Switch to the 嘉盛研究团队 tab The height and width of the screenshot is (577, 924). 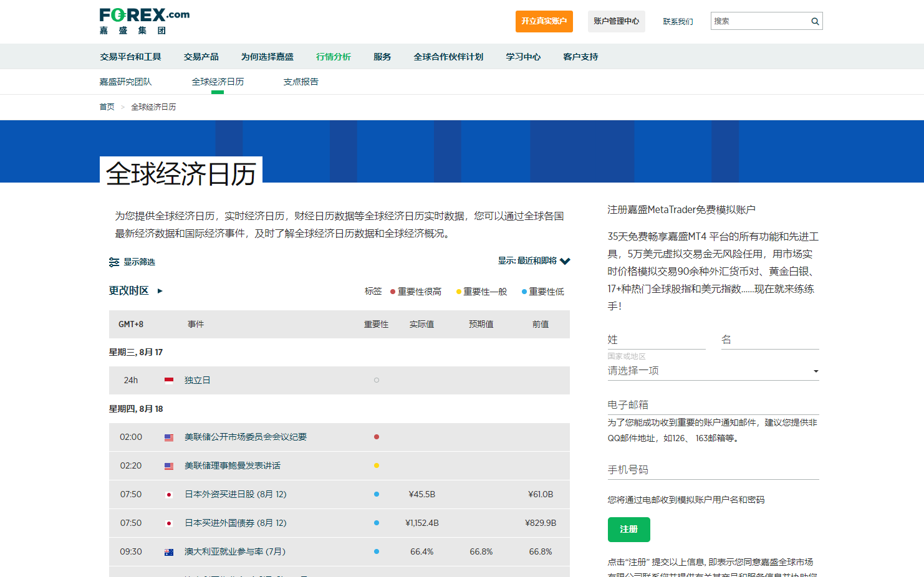[x=126, y=82]
